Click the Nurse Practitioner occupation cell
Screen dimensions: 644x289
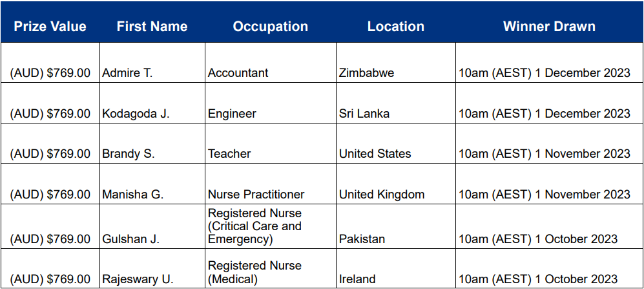(271, 184)
